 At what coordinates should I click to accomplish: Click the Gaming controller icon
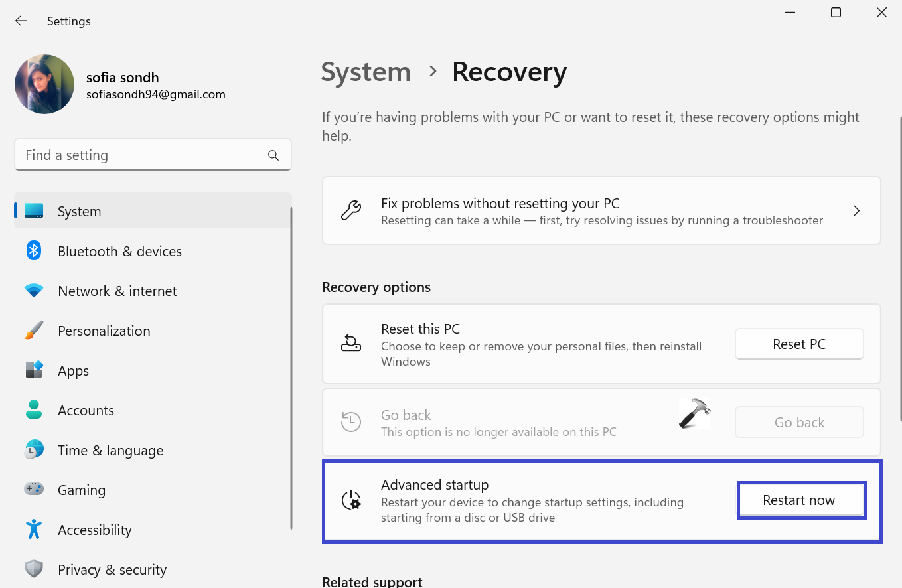[x=34, y=490]
